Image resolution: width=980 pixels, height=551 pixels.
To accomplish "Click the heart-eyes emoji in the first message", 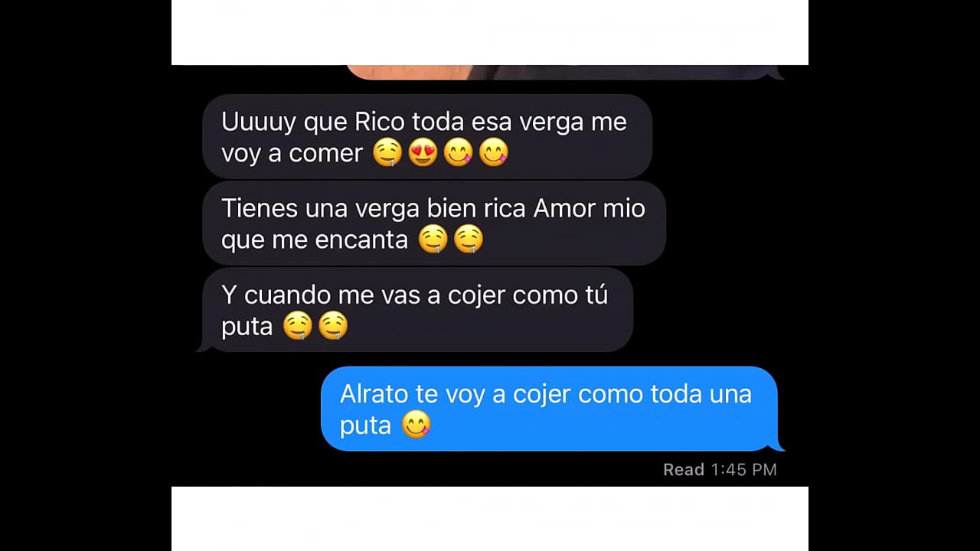I will [x=423, y=153].
